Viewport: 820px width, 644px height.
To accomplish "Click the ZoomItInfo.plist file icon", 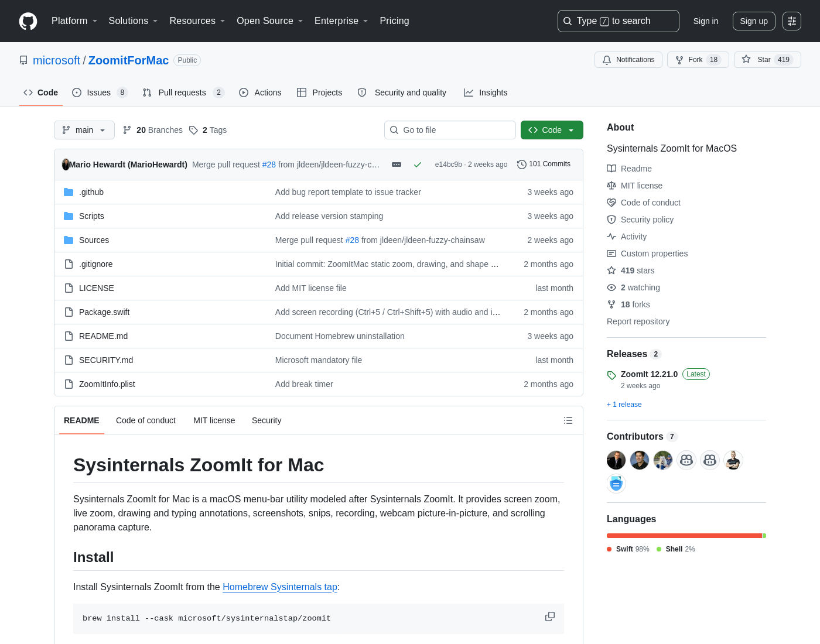I will (69, 384).
